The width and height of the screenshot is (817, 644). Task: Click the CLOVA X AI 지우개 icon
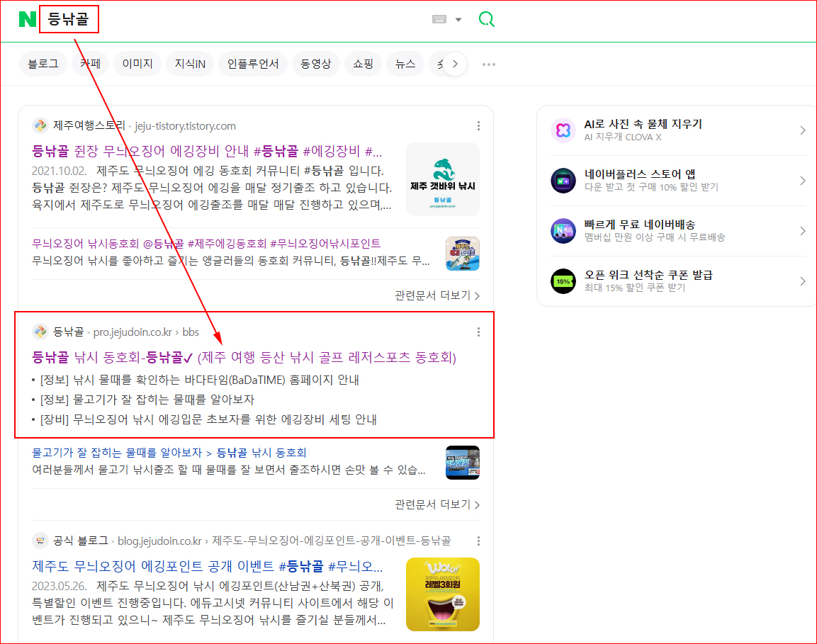563,130
